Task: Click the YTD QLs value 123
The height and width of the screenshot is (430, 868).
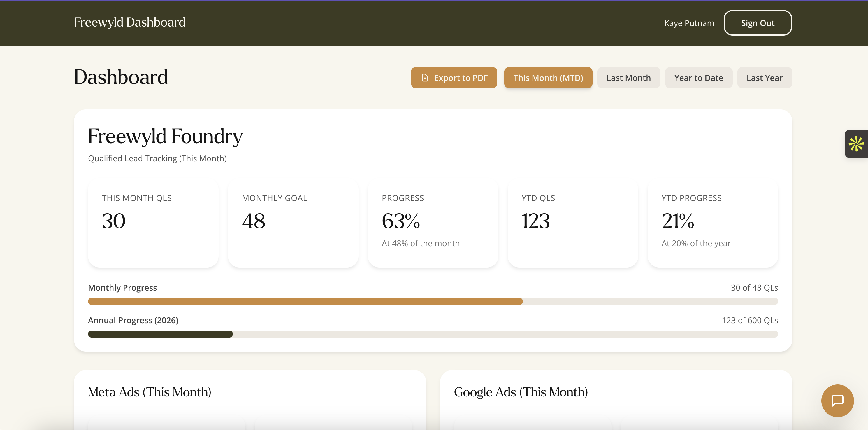Action: (536, 221)
